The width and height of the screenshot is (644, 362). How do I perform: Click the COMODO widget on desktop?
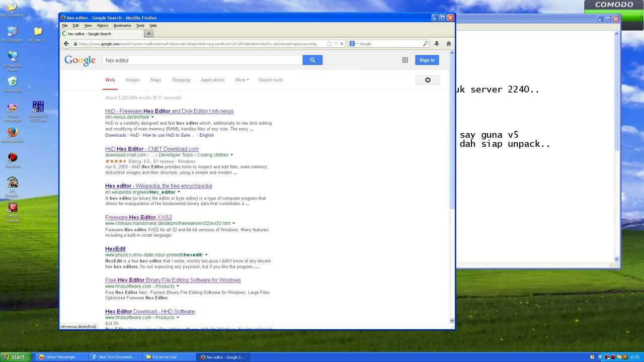[x=614, y=6]
